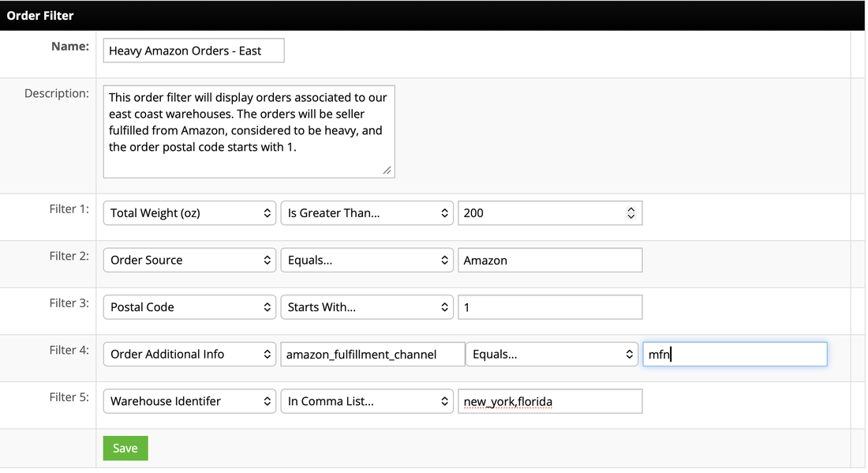Click the new_york,florida value field
Image resolution: width=868 pixels, height=473 pixels.
coord(550,402)
